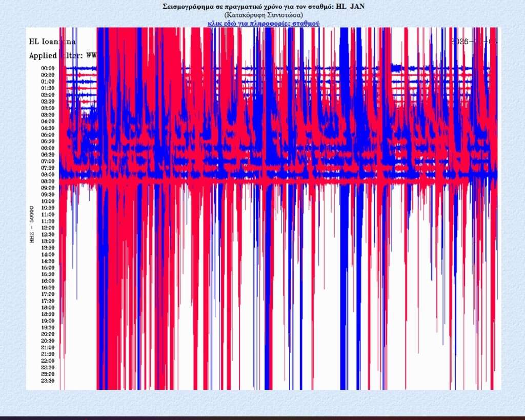Screen dimensions: 525x420
Task: Select the 04:00 time row label
Action: [48, 122]
